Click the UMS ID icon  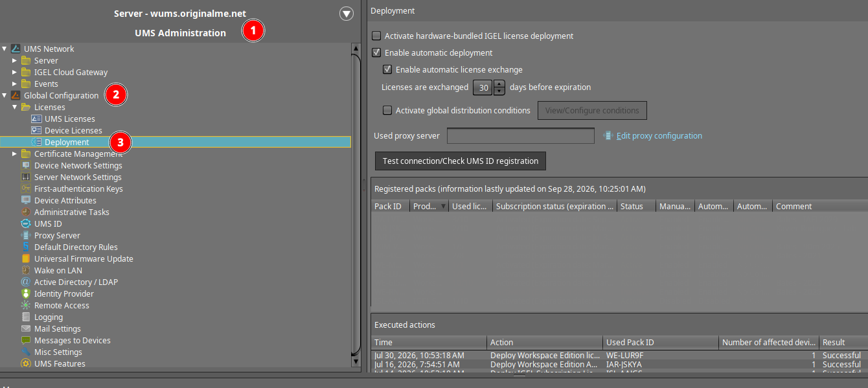pyautogui.click(x=26, y=224)
